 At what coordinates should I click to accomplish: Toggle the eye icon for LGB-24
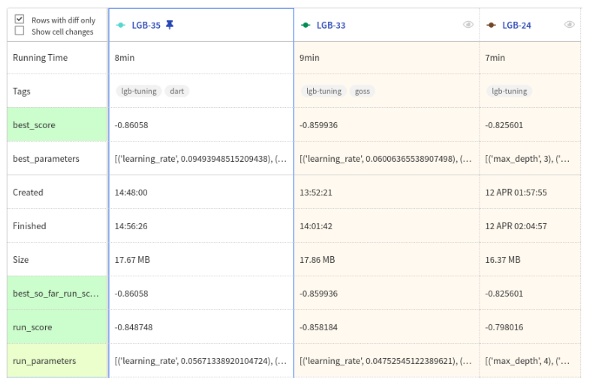pyautogui.click(x=569, y=25)
